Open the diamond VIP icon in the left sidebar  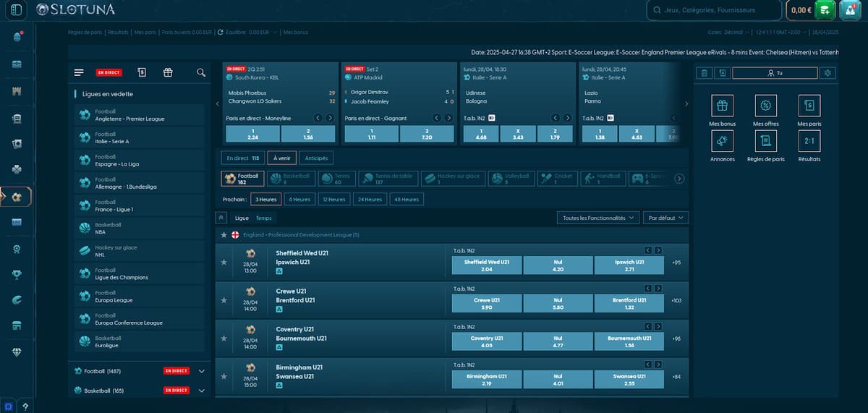pyautogui.click(x=17, y=352)
